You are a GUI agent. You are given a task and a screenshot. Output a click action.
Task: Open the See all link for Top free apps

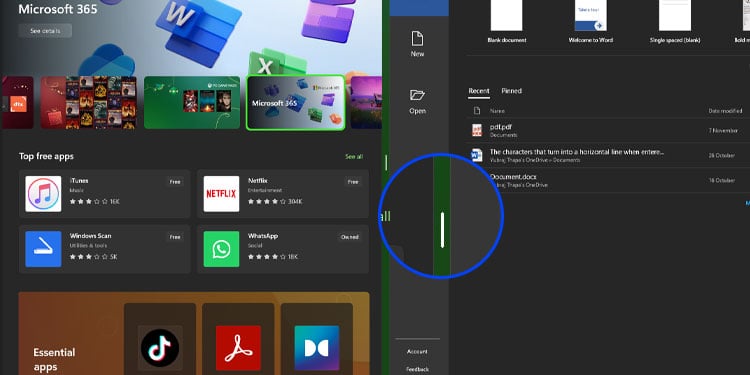point(354,156)
